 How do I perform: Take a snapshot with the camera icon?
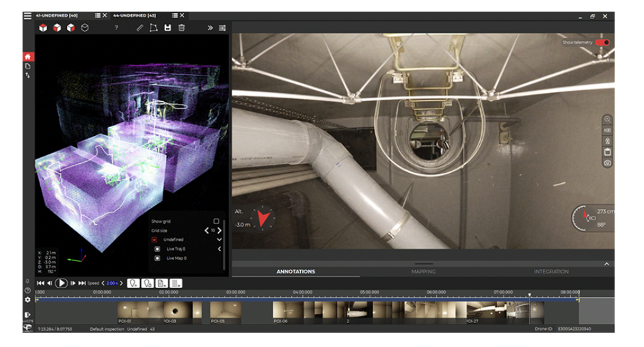(607, 163)
